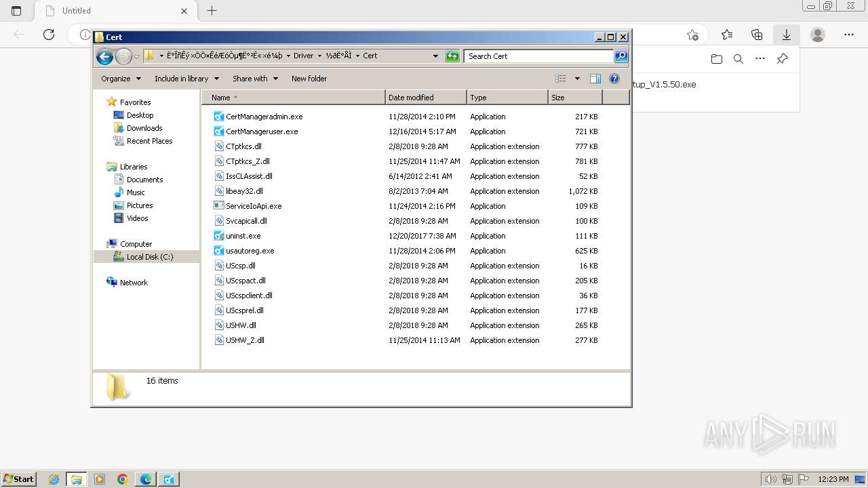Change view using the views icon
868x488 pixels.
[x=561, y=79]
